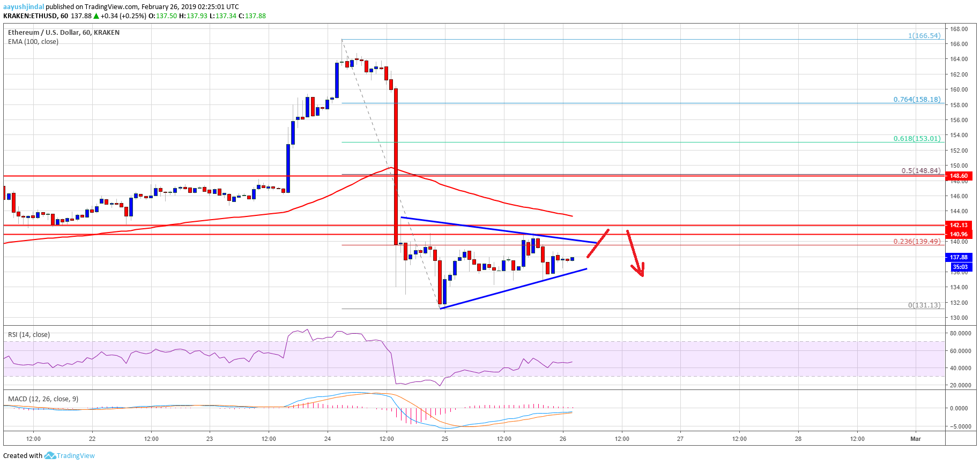This screenshot has height=465, width=980.
Task: Click the 160.00 price axis label
Action: point(959,89)
